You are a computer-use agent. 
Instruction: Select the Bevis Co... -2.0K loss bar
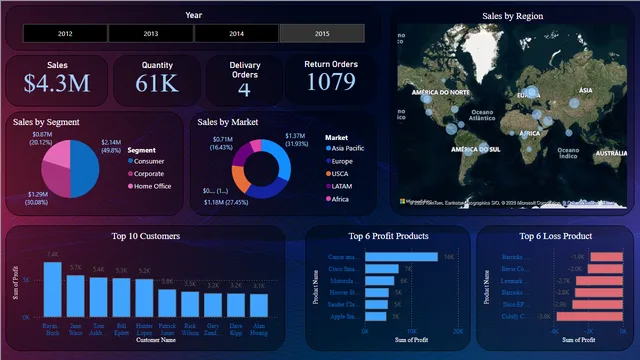coord(605,269)
